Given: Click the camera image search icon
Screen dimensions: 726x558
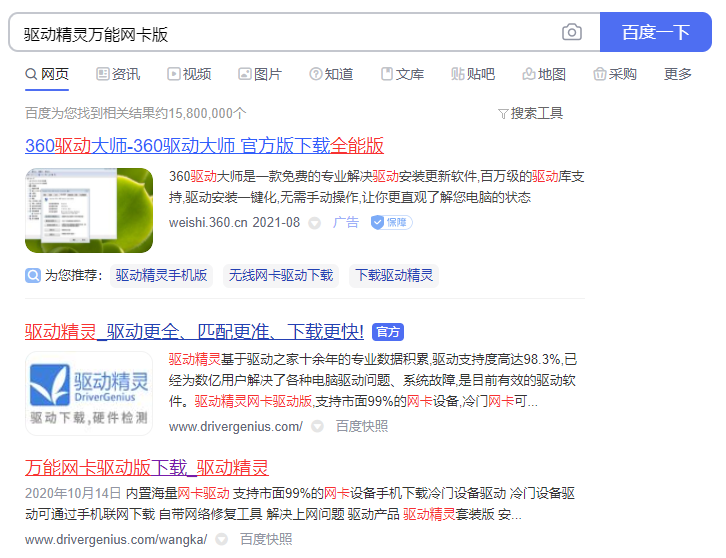Looking at the screenshot, I should click(572, 32).
